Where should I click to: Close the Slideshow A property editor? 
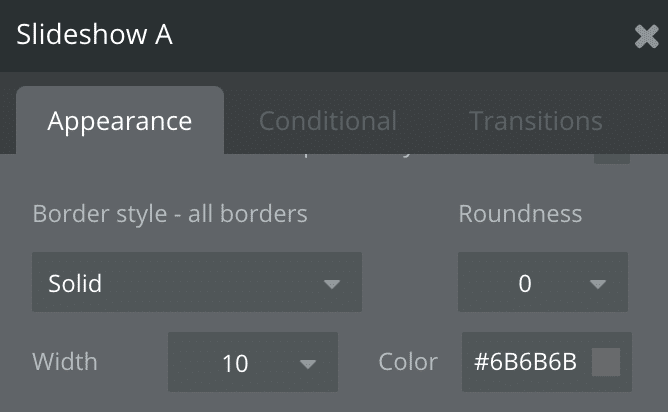[x=646, y=37]
